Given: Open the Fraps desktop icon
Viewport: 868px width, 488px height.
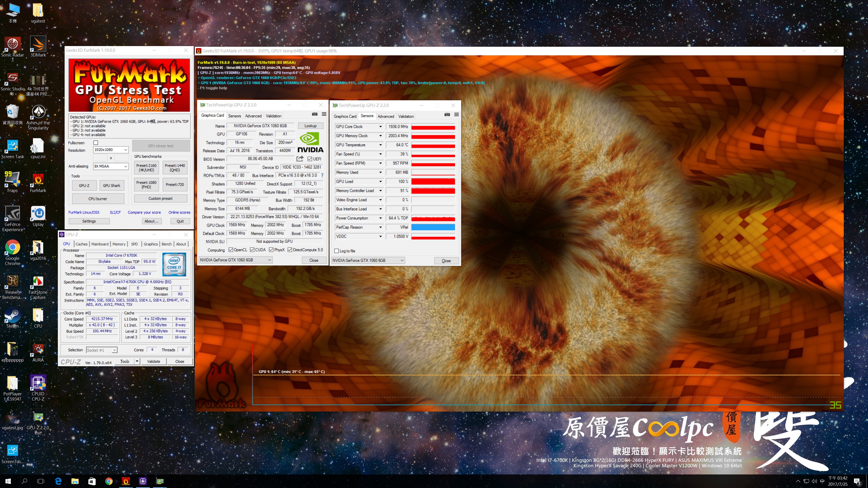Looking at the screenshot, I should coord(12,182).
